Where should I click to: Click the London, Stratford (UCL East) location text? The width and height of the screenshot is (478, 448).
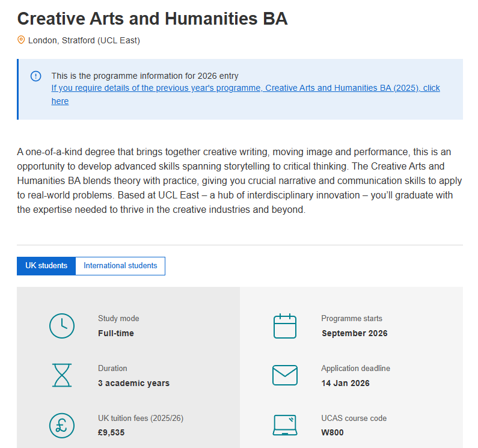tap(84, 41)
